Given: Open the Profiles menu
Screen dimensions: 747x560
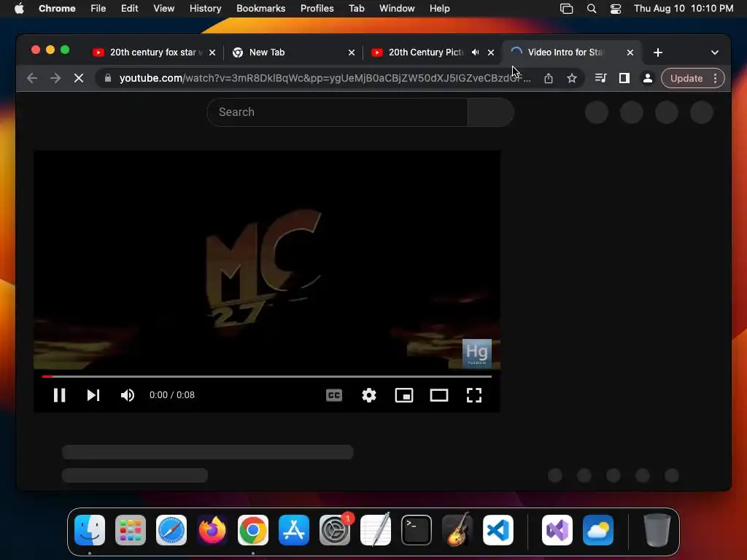Looking at the screenshot, I should click(317, 8).
